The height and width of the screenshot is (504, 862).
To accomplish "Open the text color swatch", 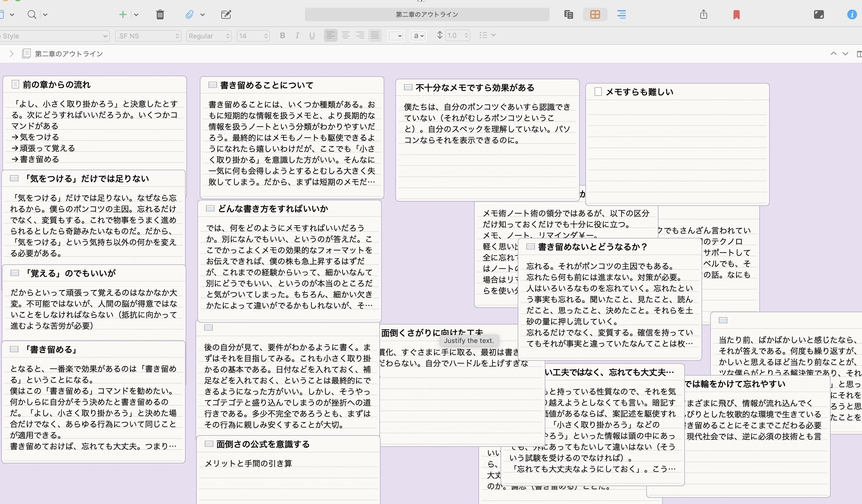I will 395,36.
